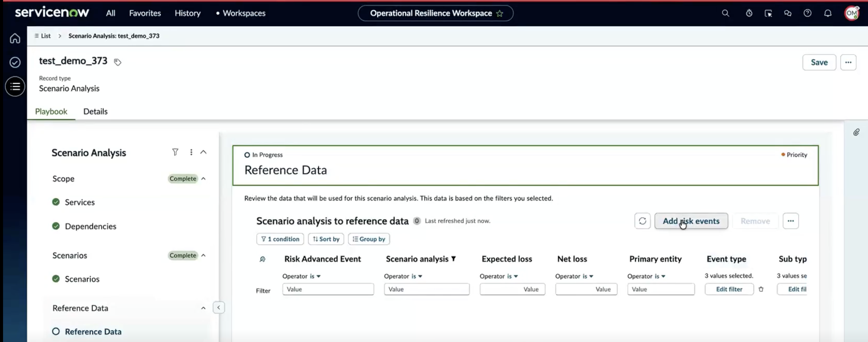
Task: Open the checkmark tasks icon in sidebar
Action: tap(15, 62)
